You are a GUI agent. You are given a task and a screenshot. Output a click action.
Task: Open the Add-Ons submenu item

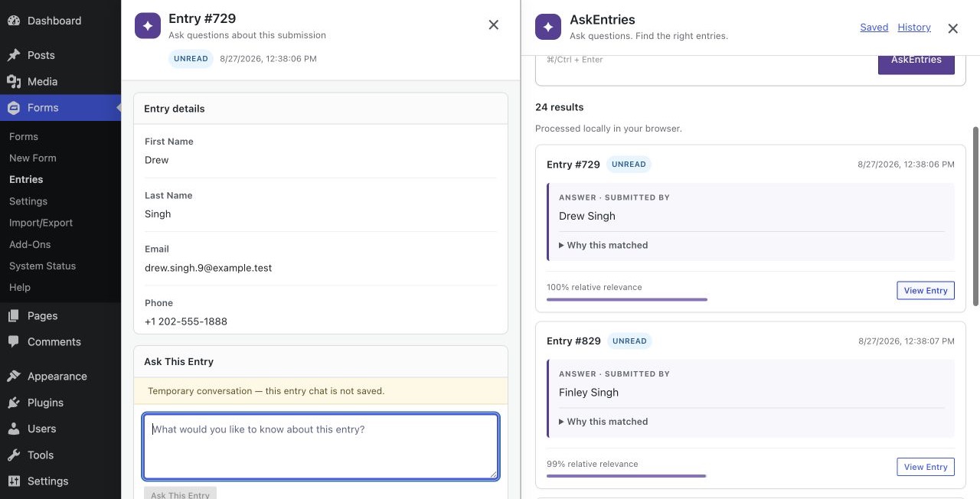click(30, 244)
